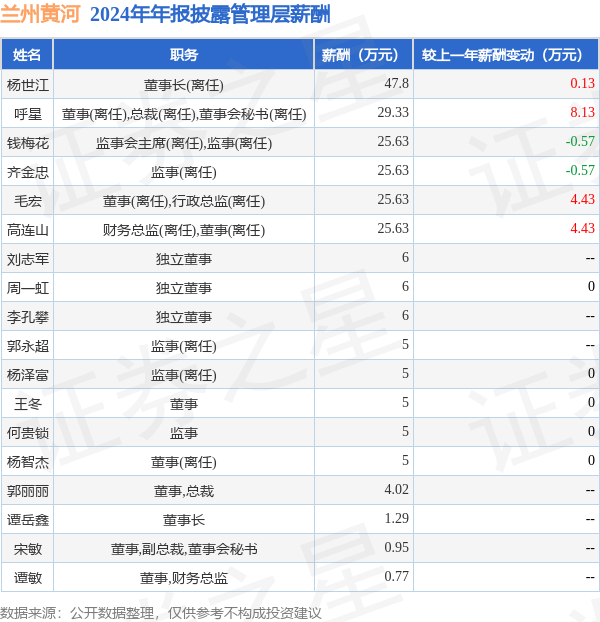Click the name 谭敏
Image resolution: width=600 pixels, height=622 pixels.
(x=28, y=578)
